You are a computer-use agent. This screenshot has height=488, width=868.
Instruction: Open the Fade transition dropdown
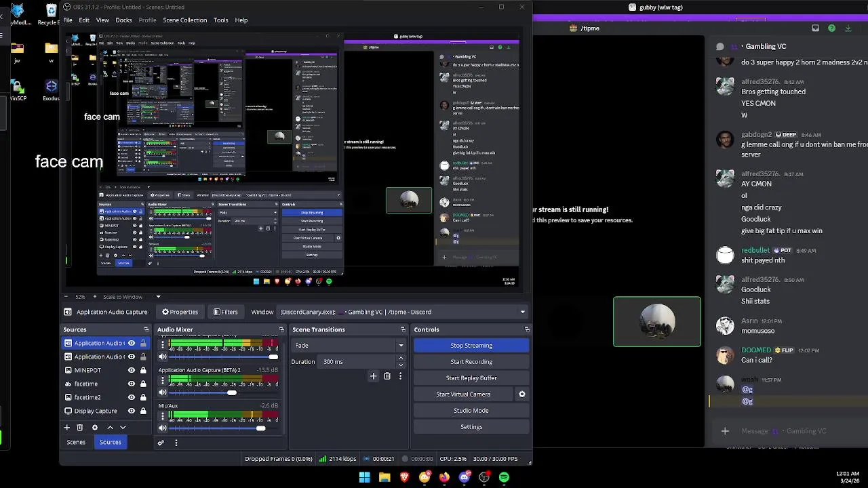point(349,346)
